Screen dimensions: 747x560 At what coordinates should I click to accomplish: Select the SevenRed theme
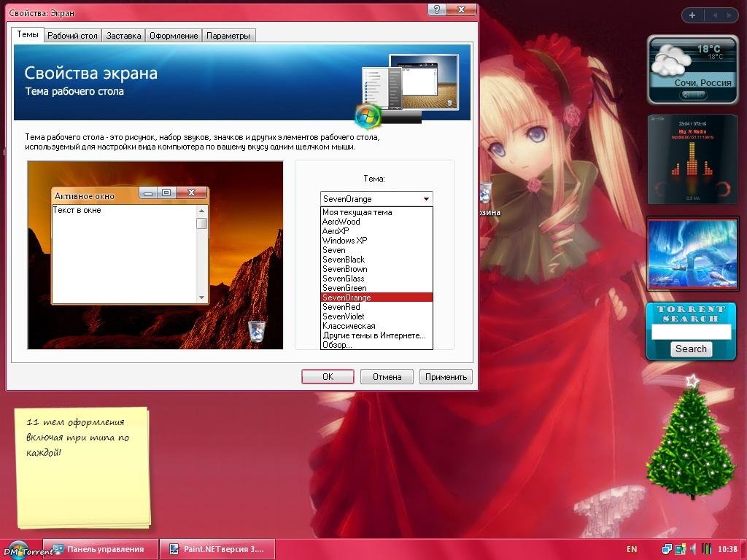376,307
